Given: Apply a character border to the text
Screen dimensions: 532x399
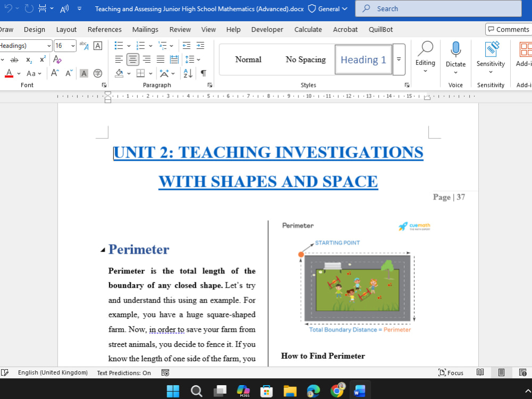Looking at the screenshot, I should pyautogui.click(x=98, y=45).
